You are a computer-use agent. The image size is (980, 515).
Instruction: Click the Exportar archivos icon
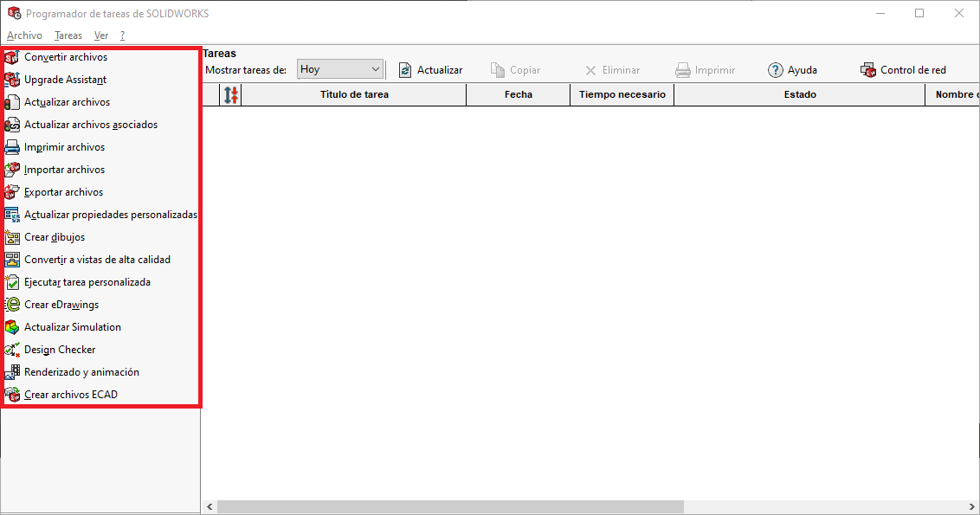click(x=12, y=192)
